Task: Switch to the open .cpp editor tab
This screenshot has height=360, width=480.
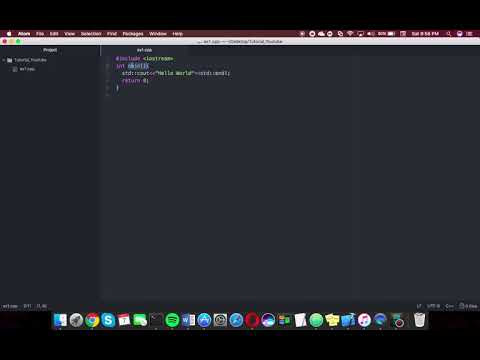Action: tap(144, 50)
